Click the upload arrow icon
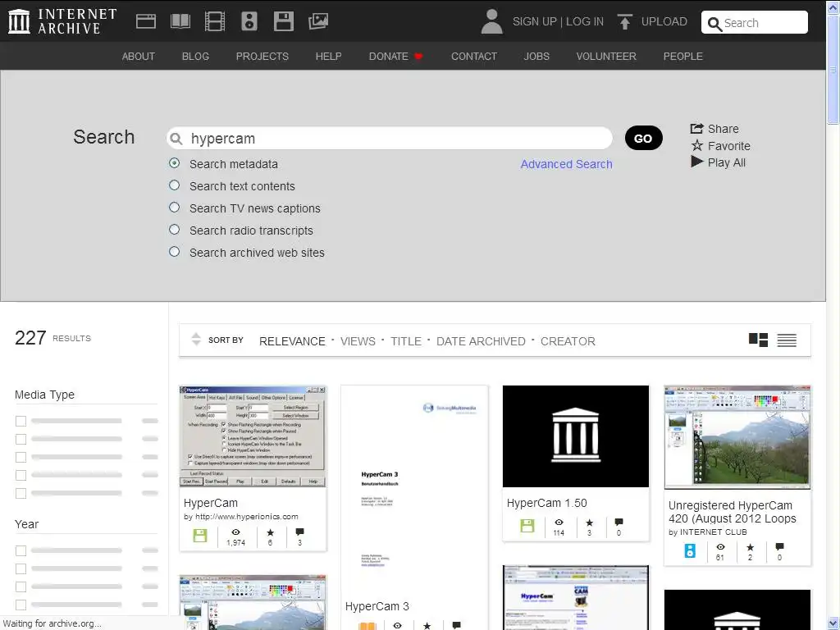840x630 pixels. (624, 21)
